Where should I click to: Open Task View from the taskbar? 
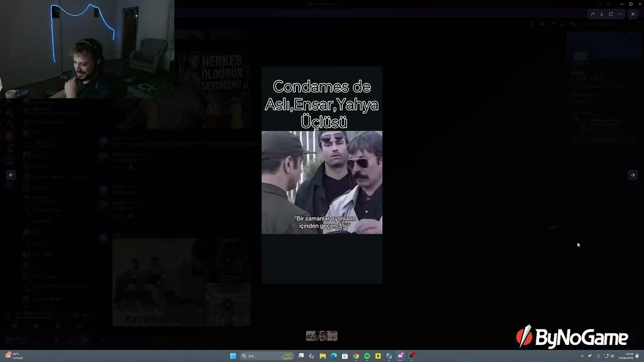point(301,356)
